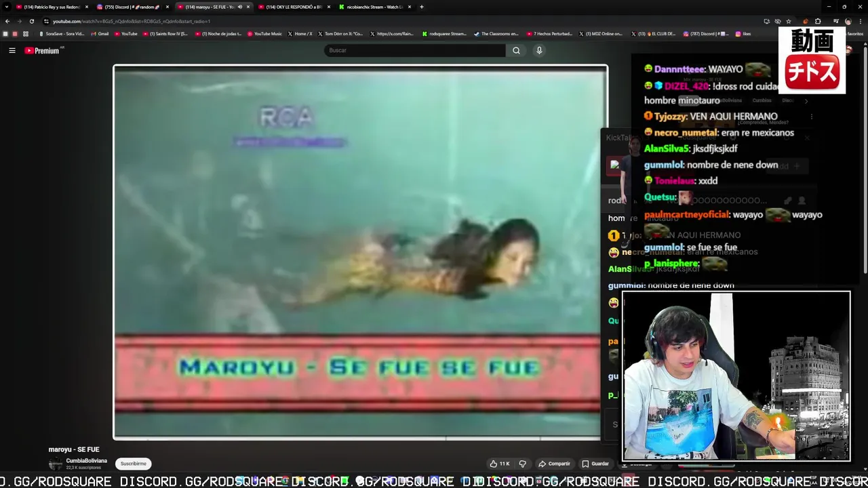The width and height of the screenshot is (868, 488).
Task: Open the MDZ Online bookmark
Action: (x=601, y=34)
